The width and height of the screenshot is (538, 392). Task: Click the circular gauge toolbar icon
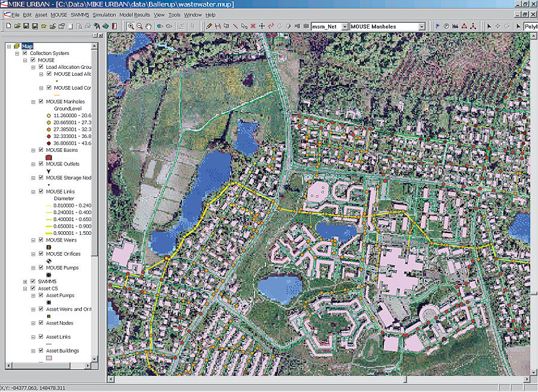click(x=447, y=26)
